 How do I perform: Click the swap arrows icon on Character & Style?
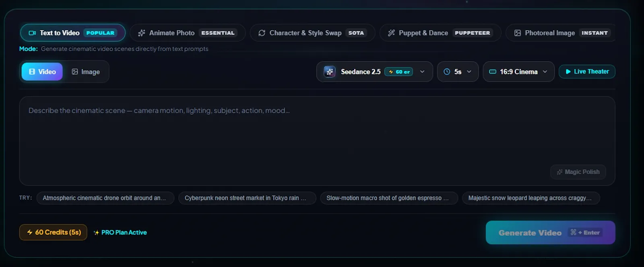point(262,33)
